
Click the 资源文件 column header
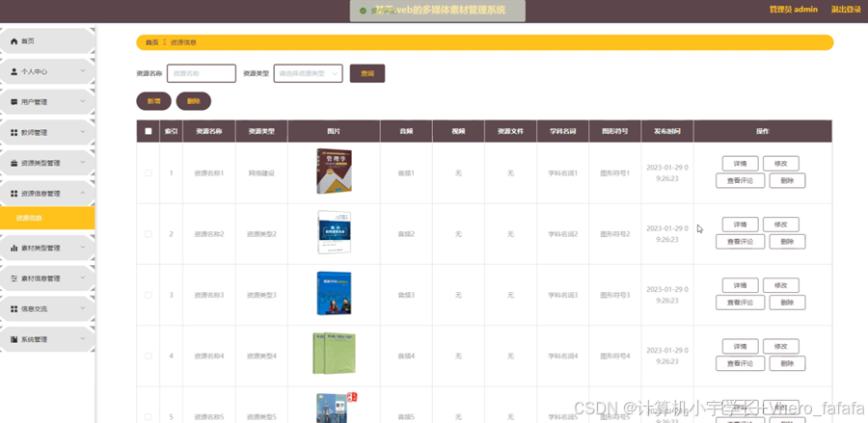pyautogui.click(x=510, y=132)
